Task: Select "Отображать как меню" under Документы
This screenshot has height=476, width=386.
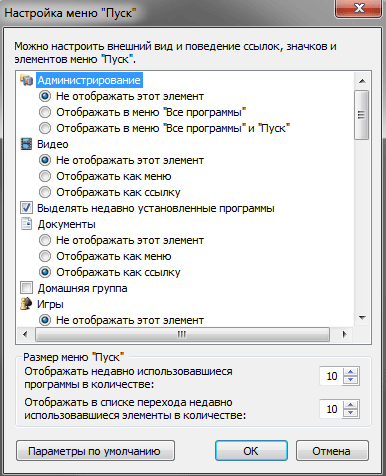Action: pos(45,256)
